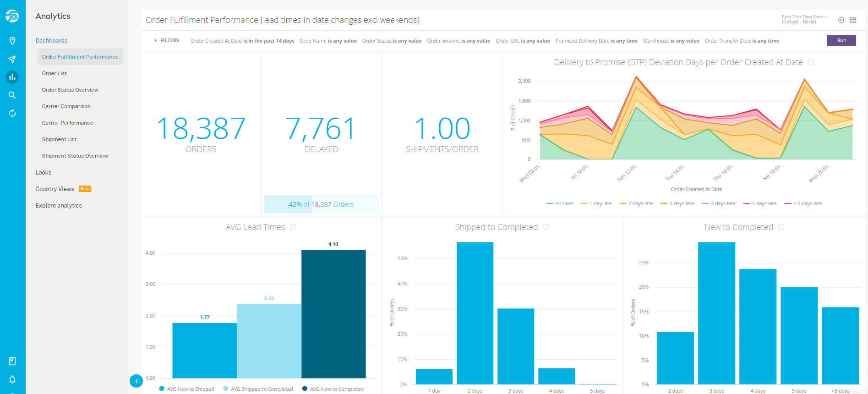Image resolution: width=868 pixels, height=394 pixels.
Task: Open the paper plane notifications icon
Action: [12, 59]
